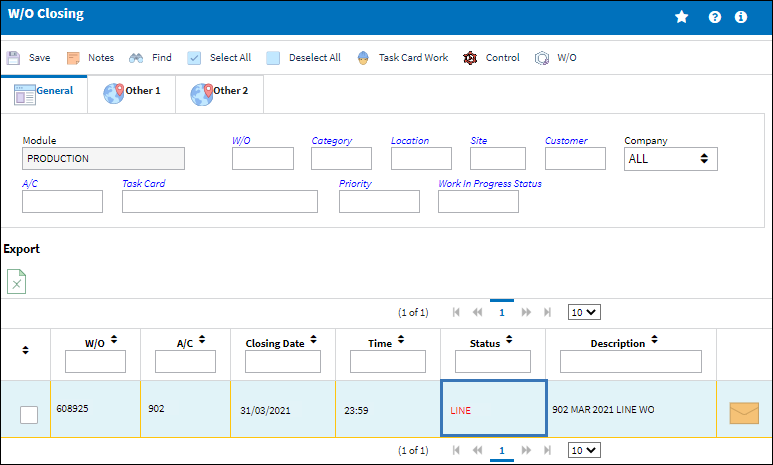The height and width of the screenshot is (465, 773).
Task: Select page 1 in top paginator
Action: [x=502, y=312]
